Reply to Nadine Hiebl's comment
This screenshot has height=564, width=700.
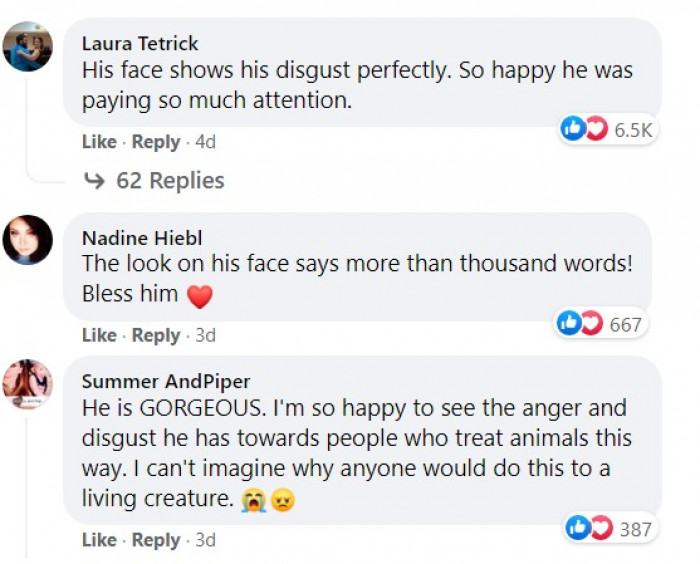[x=156, y=335]
